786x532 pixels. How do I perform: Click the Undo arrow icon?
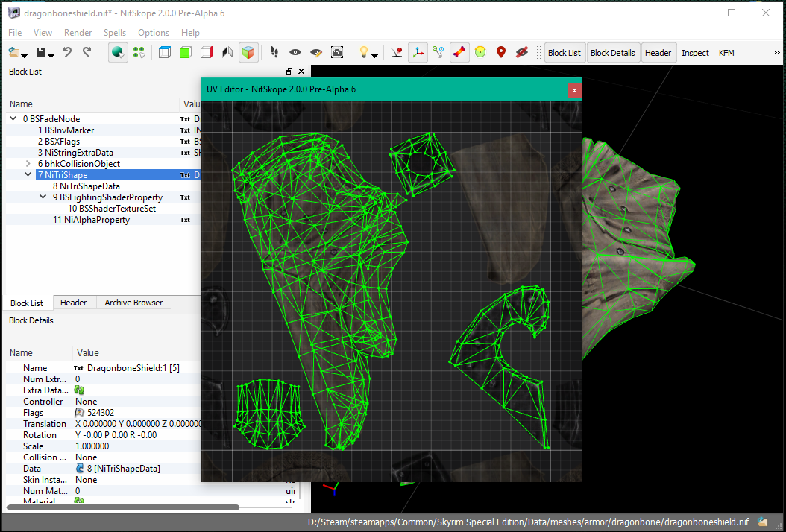click(x=68, y=53)
